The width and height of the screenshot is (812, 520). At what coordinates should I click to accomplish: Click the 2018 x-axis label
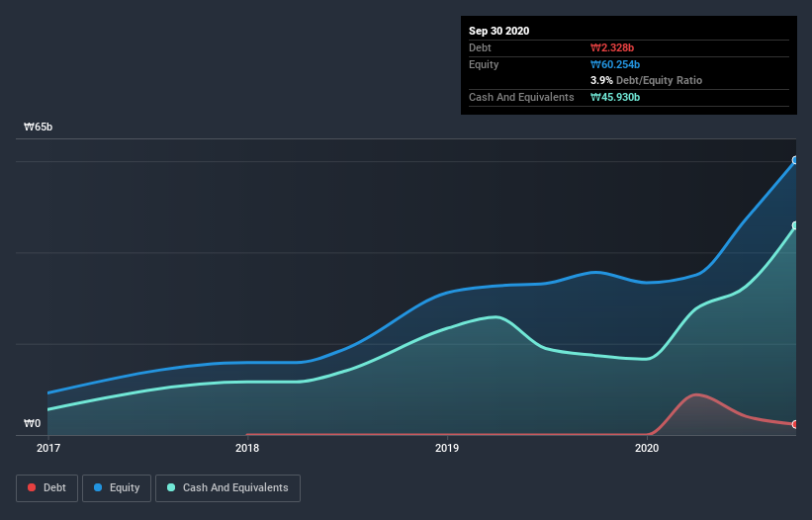(247, 448)
